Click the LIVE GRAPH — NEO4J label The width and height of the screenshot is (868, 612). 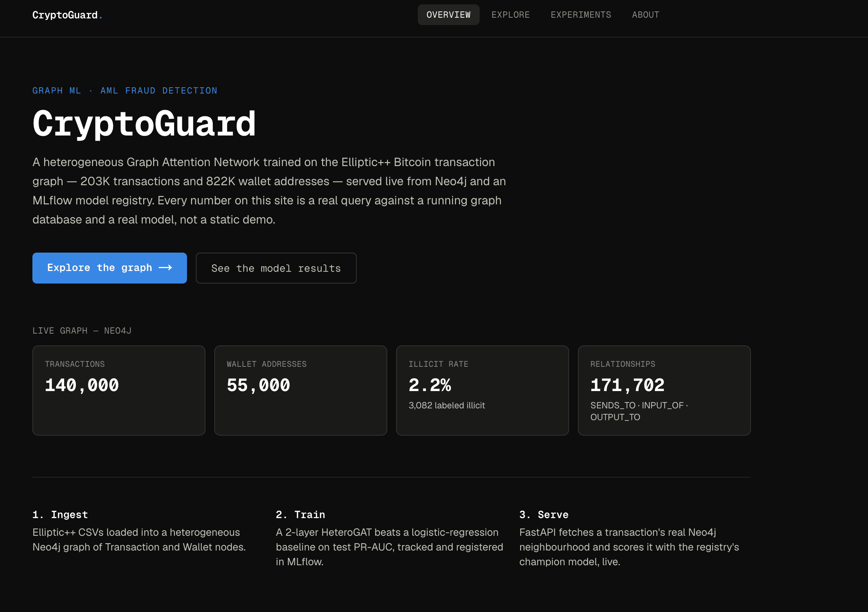pos(82,331)
